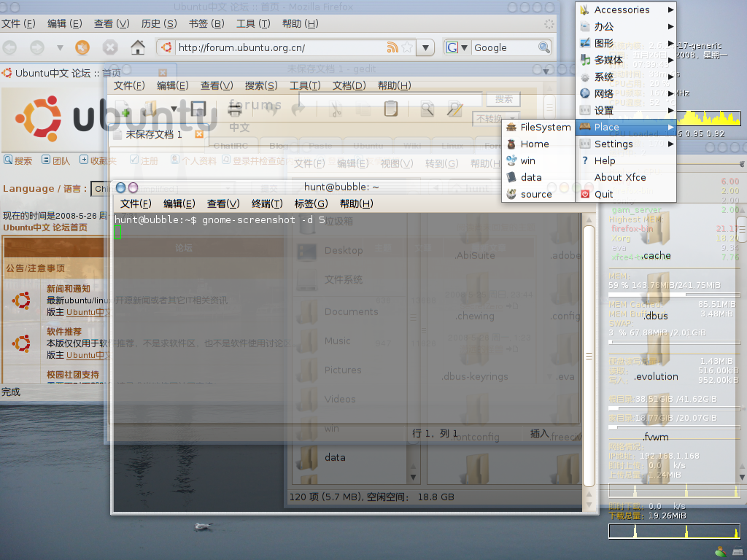Paste clipboard using gedit's paste icon
Image resolution: width=747 pixels, height=560 pixels.
point(391,109)
